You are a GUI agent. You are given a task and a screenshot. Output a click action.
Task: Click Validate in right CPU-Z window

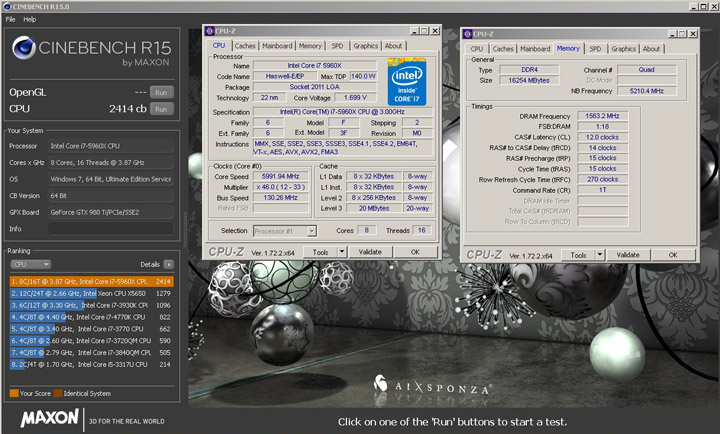pos(628,255)
